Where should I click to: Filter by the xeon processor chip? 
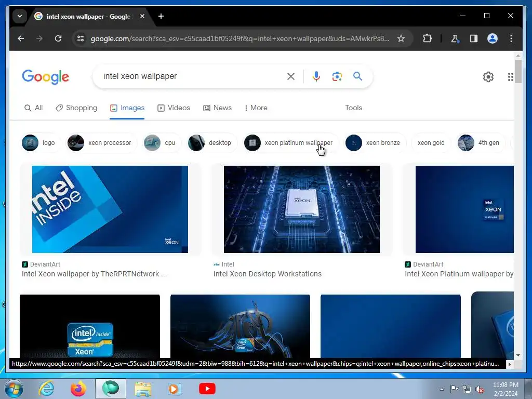[x=101, y=143]
